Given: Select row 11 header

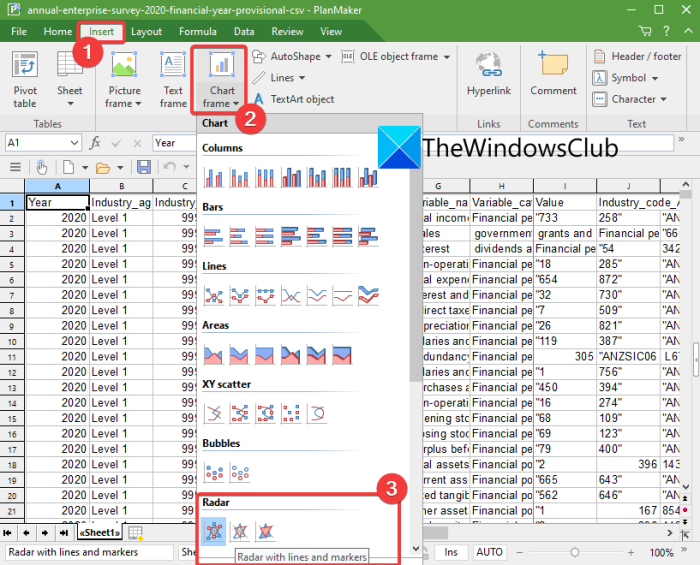Looking at the screenshot, I should (x=12, y=357).
